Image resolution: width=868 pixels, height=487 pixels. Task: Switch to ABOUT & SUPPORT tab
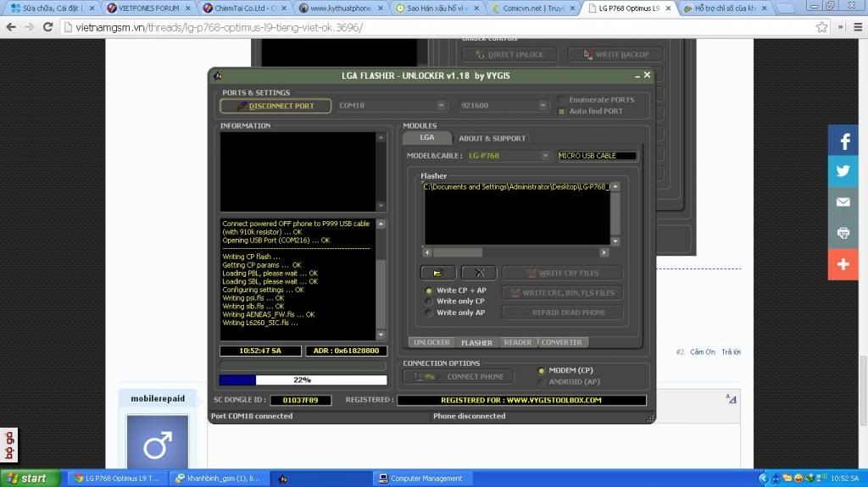[x=492, y=138]
